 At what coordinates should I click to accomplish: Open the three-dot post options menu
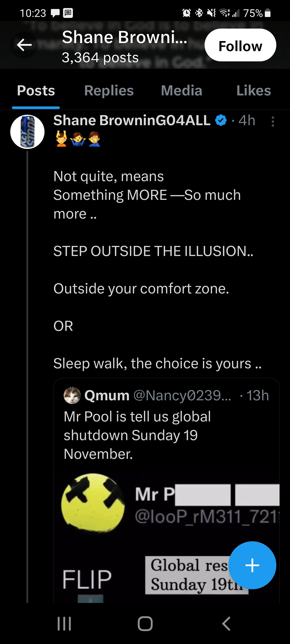pyautogui.click(x=273, y=122)
